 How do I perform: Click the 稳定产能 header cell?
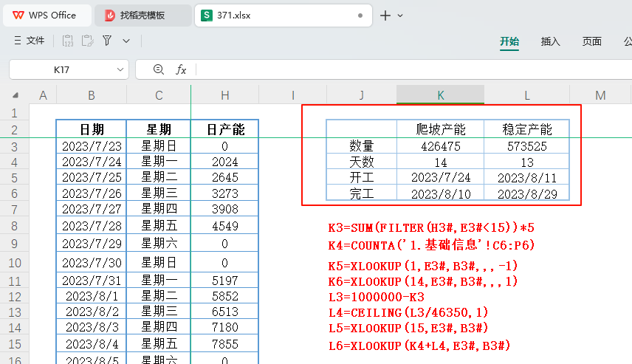(527, 129)
